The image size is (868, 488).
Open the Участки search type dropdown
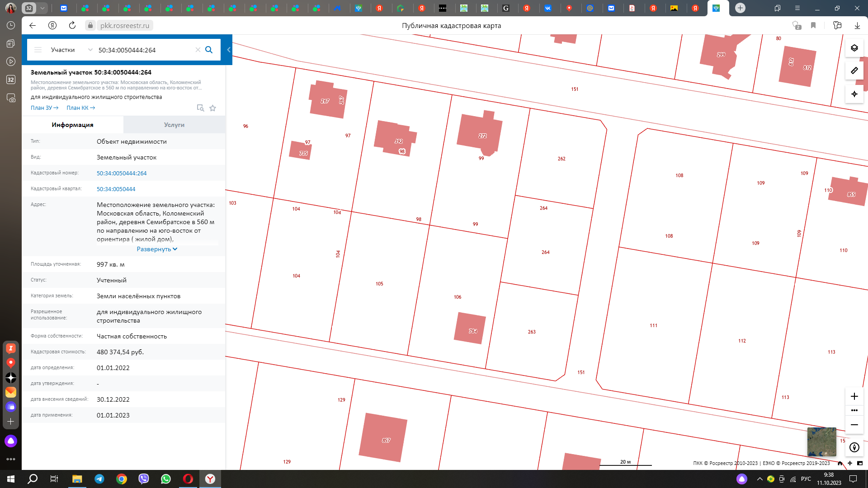[71, 50]
